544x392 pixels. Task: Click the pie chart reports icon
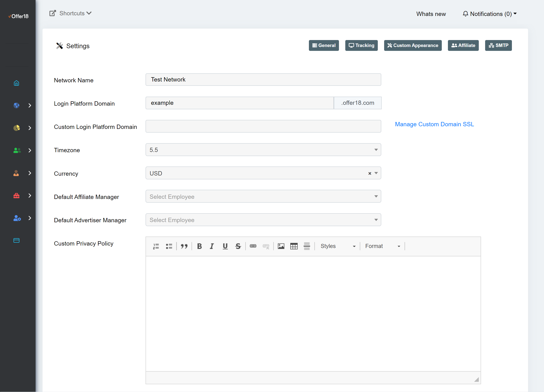tap(16, 128)
